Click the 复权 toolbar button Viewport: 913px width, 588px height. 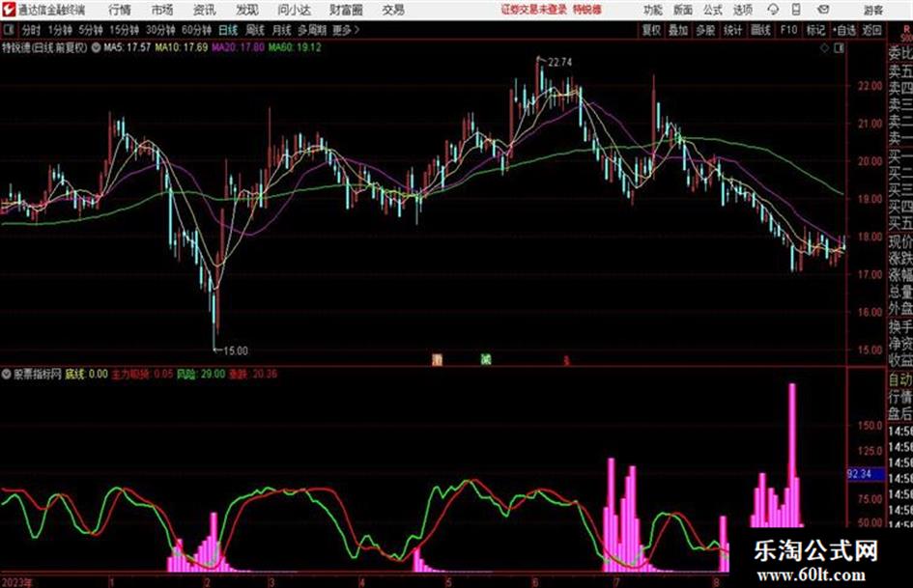[x=651, y=30]
